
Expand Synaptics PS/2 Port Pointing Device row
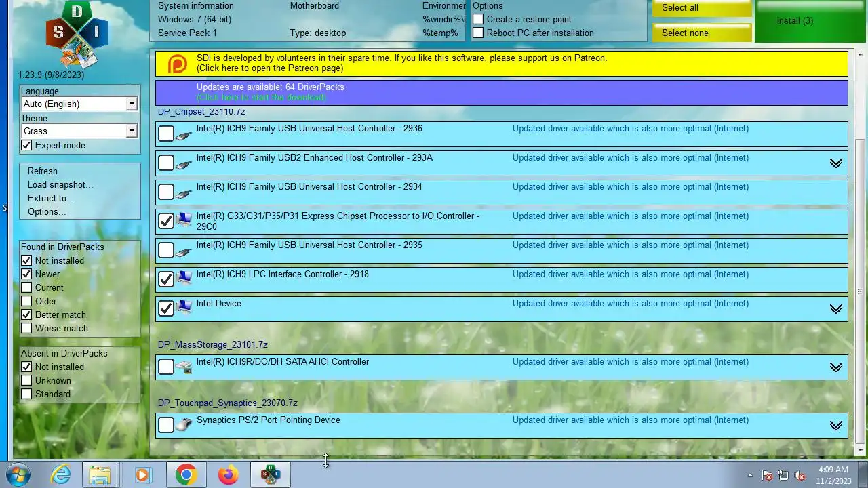(836, 426)
